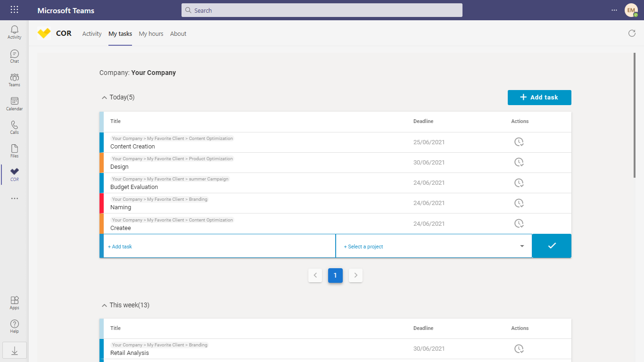Image resolution: width=644 pixels, height=362 pixels.
Task: Click the download desktop app icon
Action: coord(15,350)
